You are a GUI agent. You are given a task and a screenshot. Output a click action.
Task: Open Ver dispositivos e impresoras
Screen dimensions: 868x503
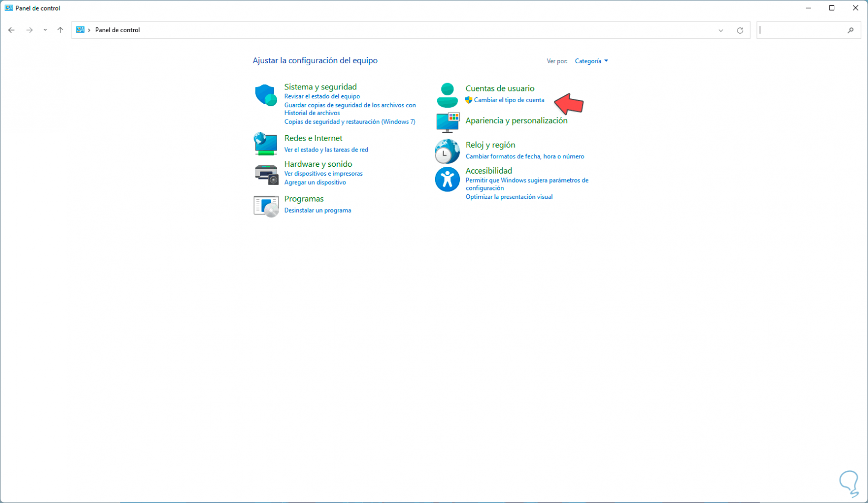[x=323, y=174]
